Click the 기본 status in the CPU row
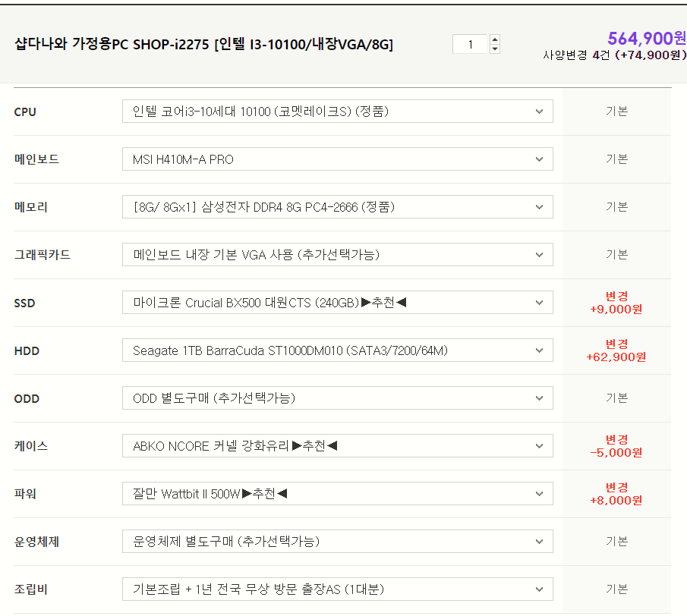 617,112
